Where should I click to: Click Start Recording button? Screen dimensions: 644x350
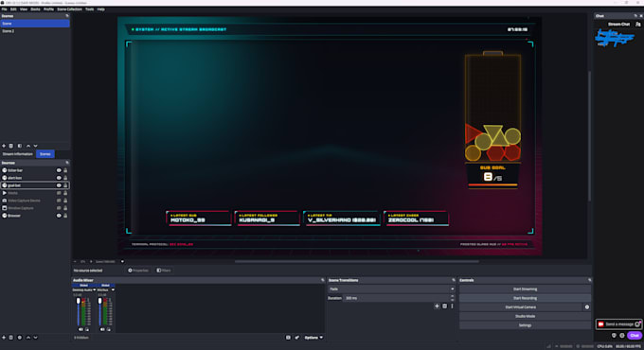click(x=525, y=298)
